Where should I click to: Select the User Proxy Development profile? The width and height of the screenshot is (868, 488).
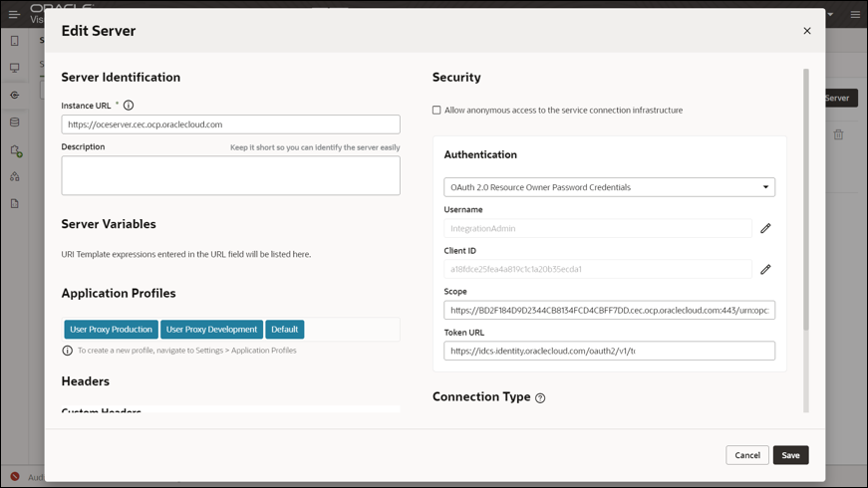(211, 330)
